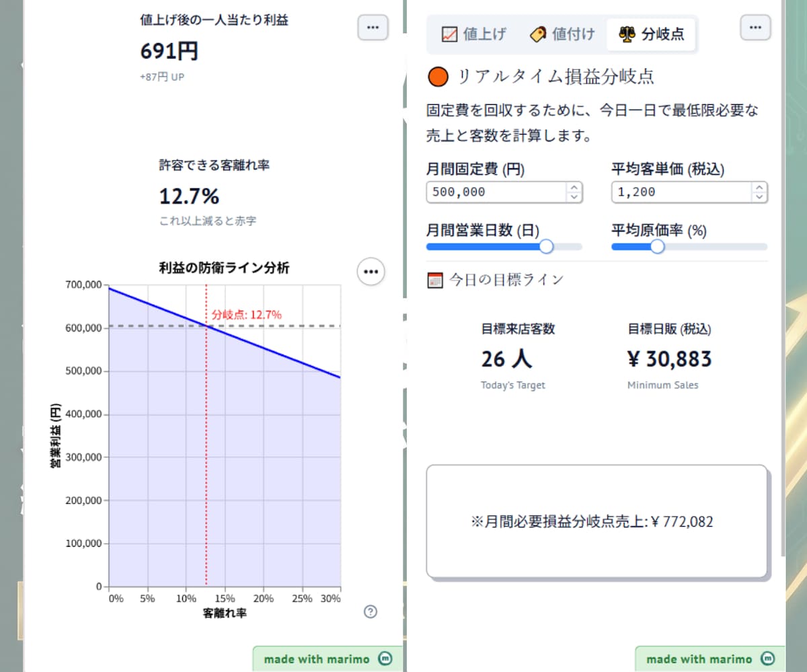Image resolution: width=807 pixels, height=672 pixels.
Task: Click the 平均原価率 slider handle
Action: [x=657, y=247]
